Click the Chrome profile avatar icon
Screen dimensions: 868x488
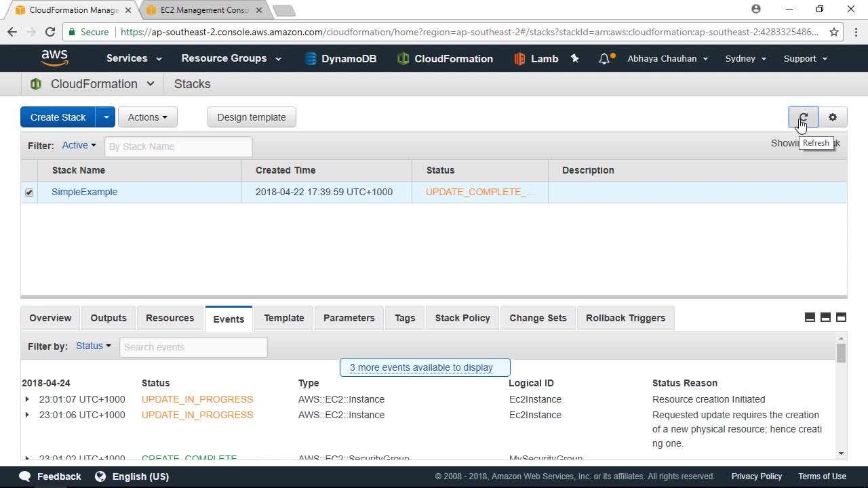click(x=756, y=9)
